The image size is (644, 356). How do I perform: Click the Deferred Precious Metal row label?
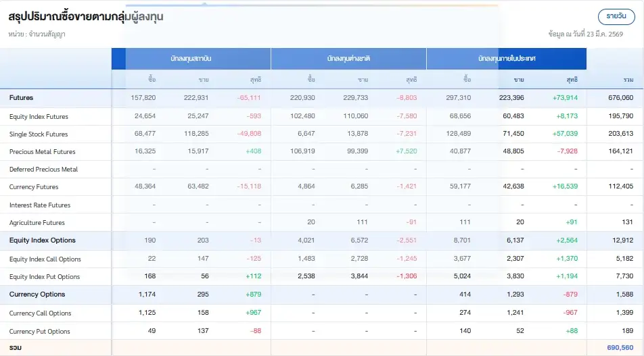(43, 170)
